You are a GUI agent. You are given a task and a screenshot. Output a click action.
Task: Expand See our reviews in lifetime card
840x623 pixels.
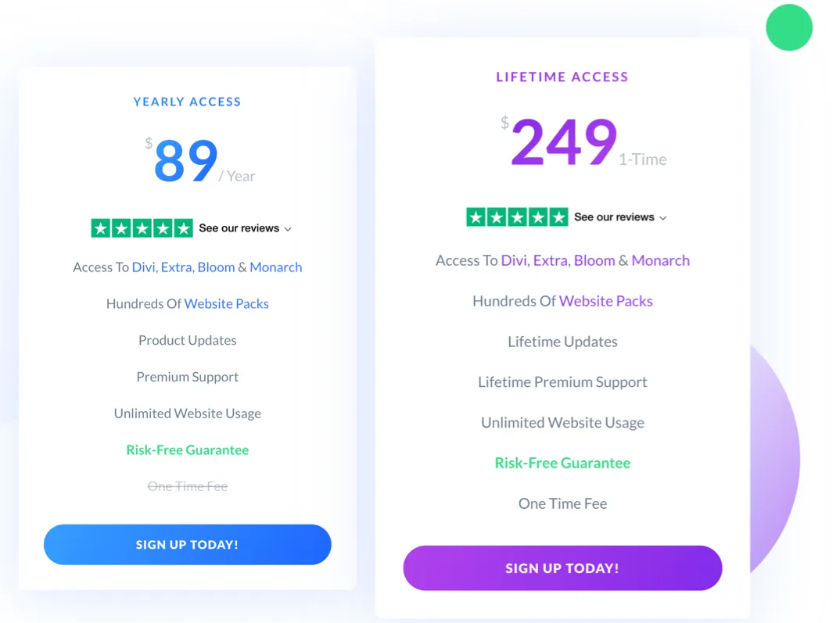tap(614, 217)
